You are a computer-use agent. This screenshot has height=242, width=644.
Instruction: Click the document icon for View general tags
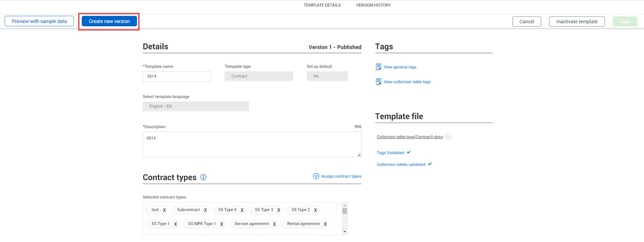click(x=378, y=67)
